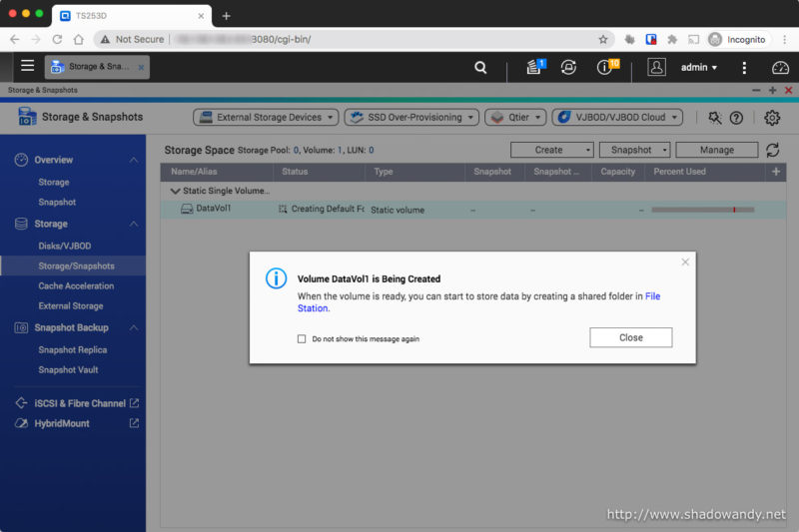Refresh the storage space list
Viewport: 799px width, 532px height.
tap(772, 150)
